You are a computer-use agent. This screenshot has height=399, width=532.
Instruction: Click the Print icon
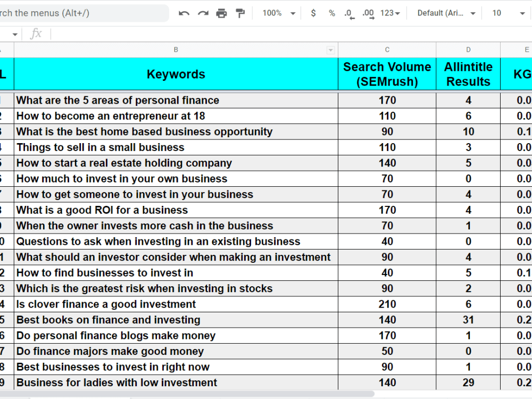221,13
